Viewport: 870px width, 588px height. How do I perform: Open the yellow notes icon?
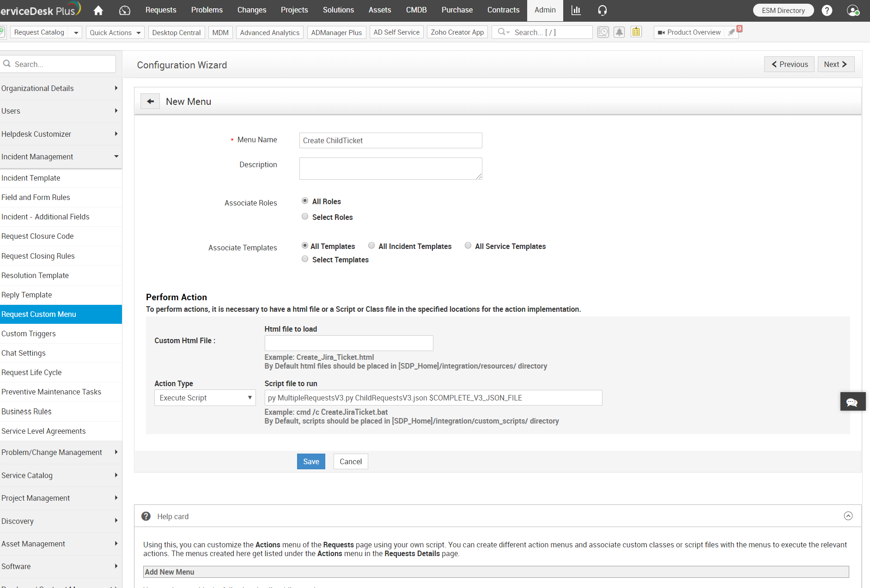(x=636, y=32)
